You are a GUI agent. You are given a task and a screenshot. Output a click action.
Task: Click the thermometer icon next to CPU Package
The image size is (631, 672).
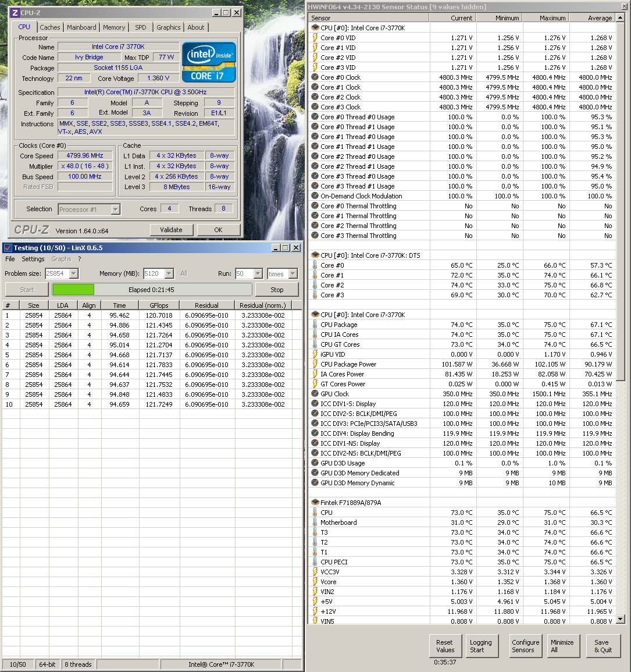click(x=315, y=325)
